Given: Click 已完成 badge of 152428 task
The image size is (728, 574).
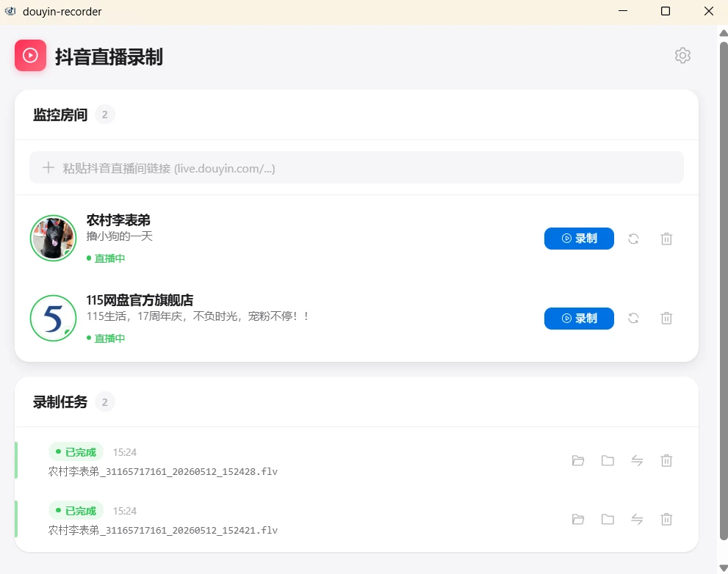Looking at the screenshot, I should [76, 452].
